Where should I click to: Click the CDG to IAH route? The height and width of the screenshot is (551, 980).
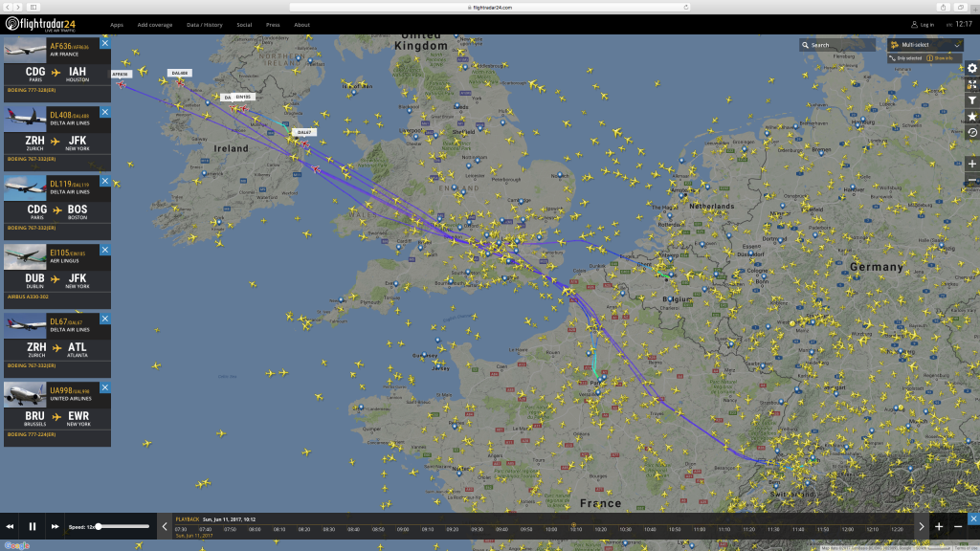pos(56,74)
